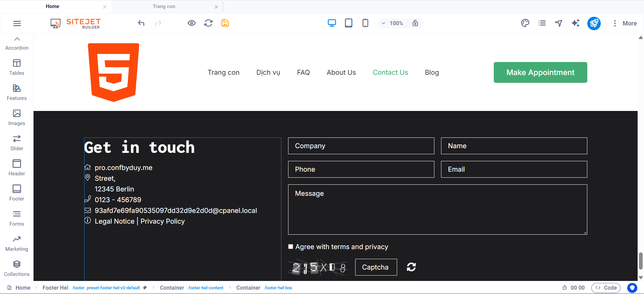Click the refresh sync icon

point(208,23)
